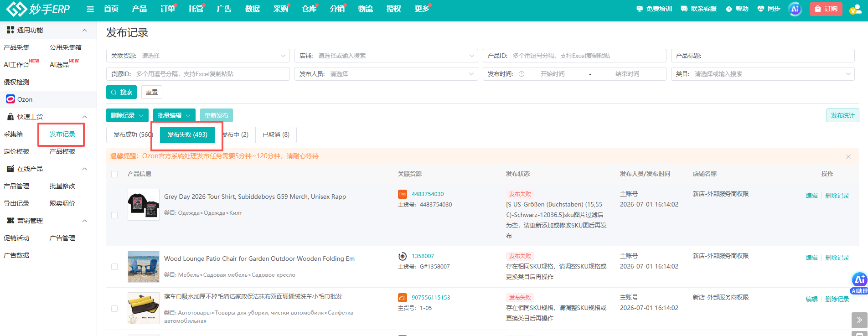Click the Ozon platform icon in sidebar
Viewport: 868px width, 336px height.
click(10, 99)
